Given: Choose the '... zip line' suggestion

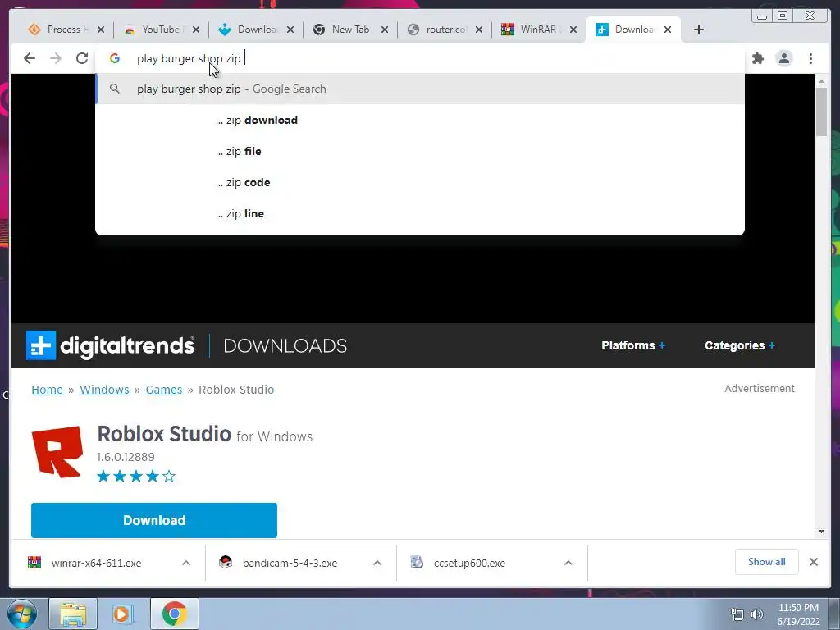Looking at the screenshot, I should [x=420, y=213].
